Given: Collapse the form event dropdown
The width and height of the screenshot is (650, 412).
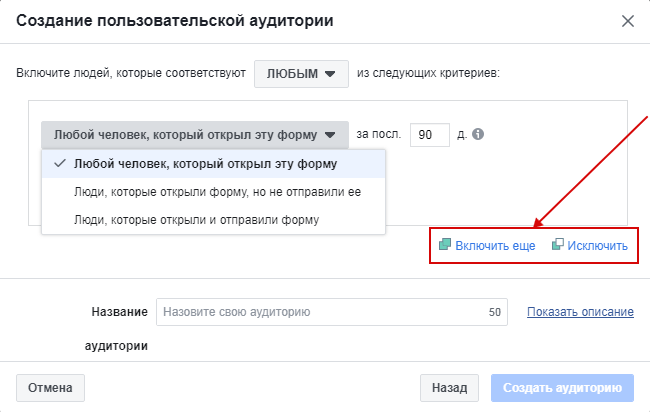Looking at the screenshot, I should pyautogui.click(x=195, y=134).
